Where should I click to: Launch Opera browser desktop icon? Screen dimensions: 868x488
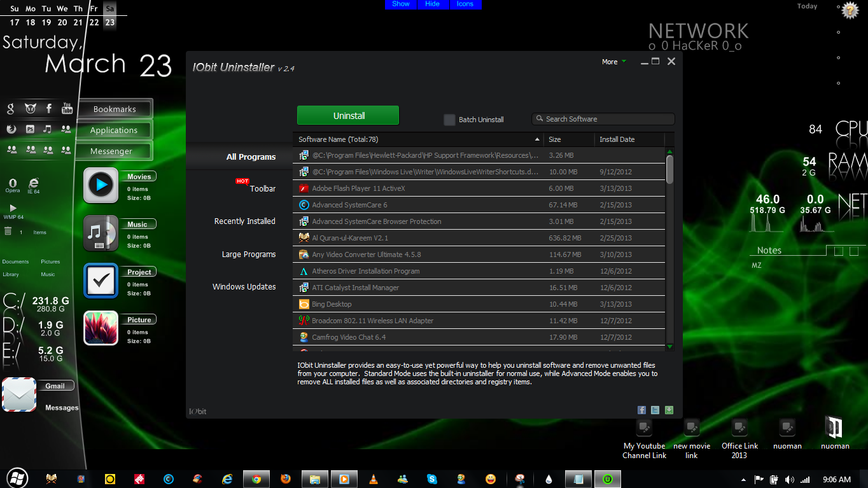pyautogui.click(x=13, y=185)
